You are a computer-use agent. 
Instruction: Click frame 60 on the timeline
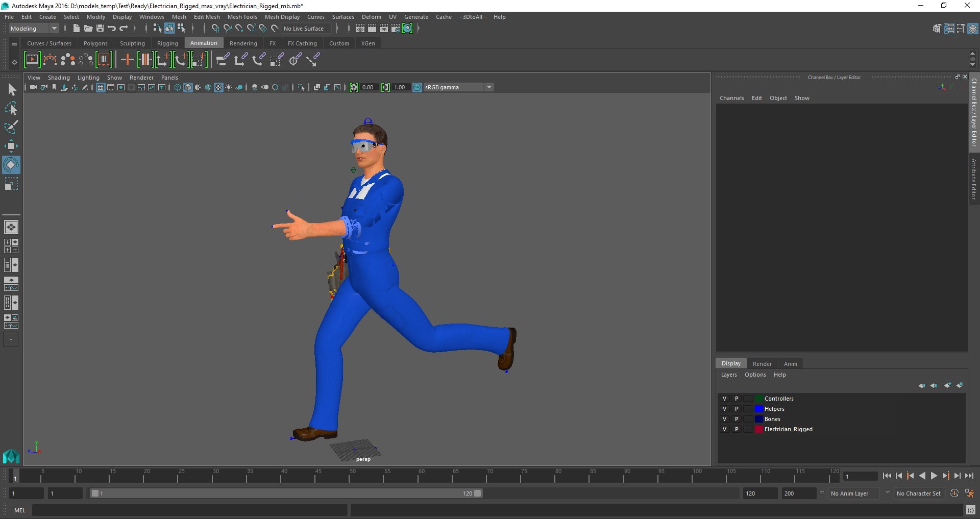point(418,476)
